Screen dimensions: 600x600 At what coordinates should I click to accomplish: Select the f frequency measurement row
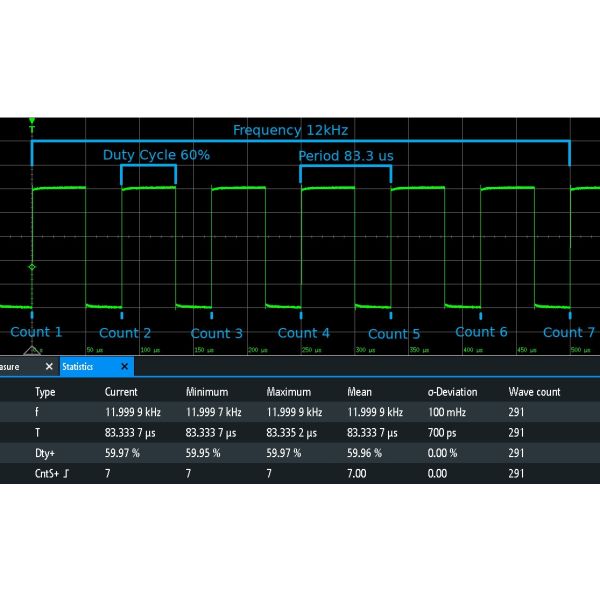[300, 412]
